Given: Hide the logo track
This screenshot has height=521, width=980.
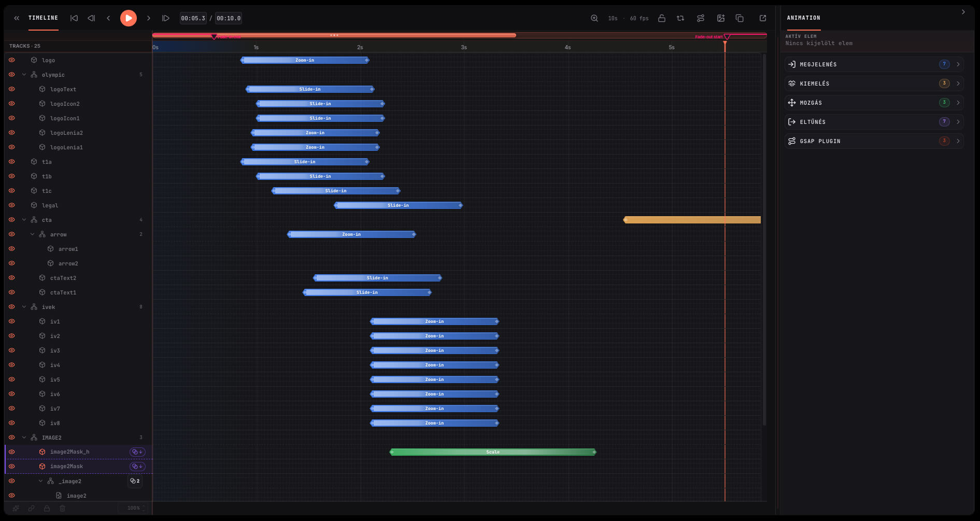Looking at the screenshot, I should 11,60.
